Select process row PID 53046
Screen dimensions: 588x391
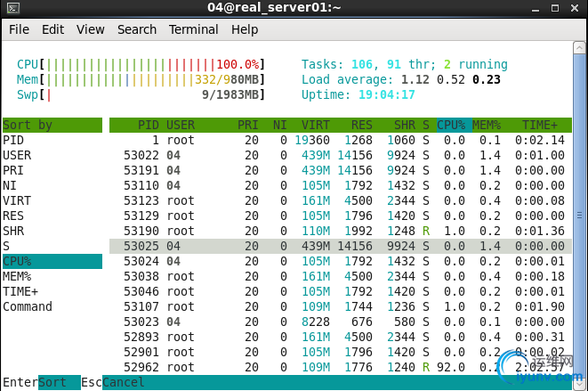[341, 291]
